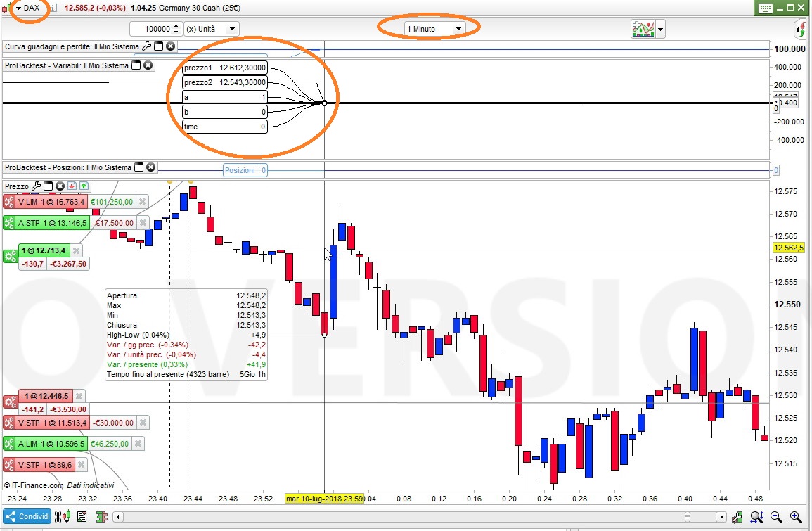Click gears icon of A:LIM 10.596,5 order
812x531 pixels.
(x=9, y=444)
